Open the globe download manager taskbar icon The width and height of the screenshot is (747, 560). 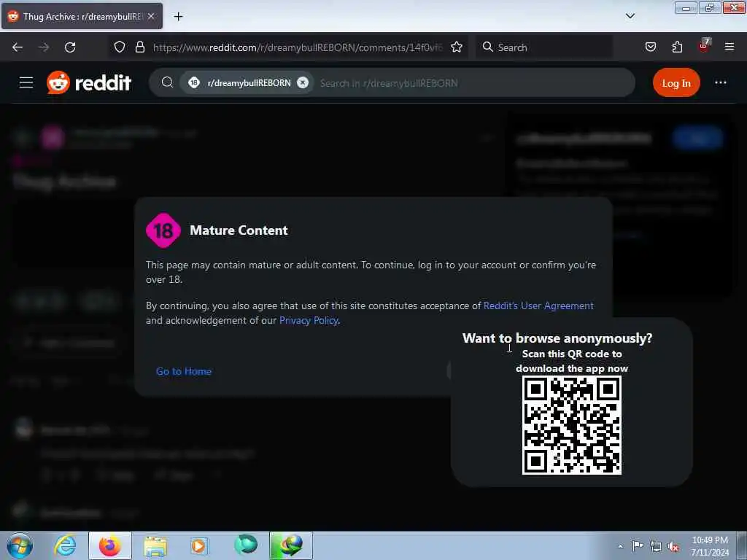(291, 545)
